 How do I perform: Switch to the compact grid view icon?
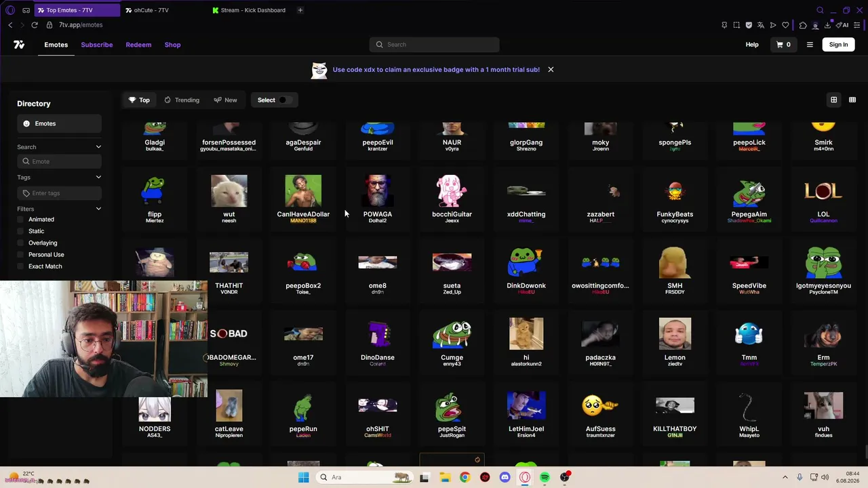coord(852,100)
